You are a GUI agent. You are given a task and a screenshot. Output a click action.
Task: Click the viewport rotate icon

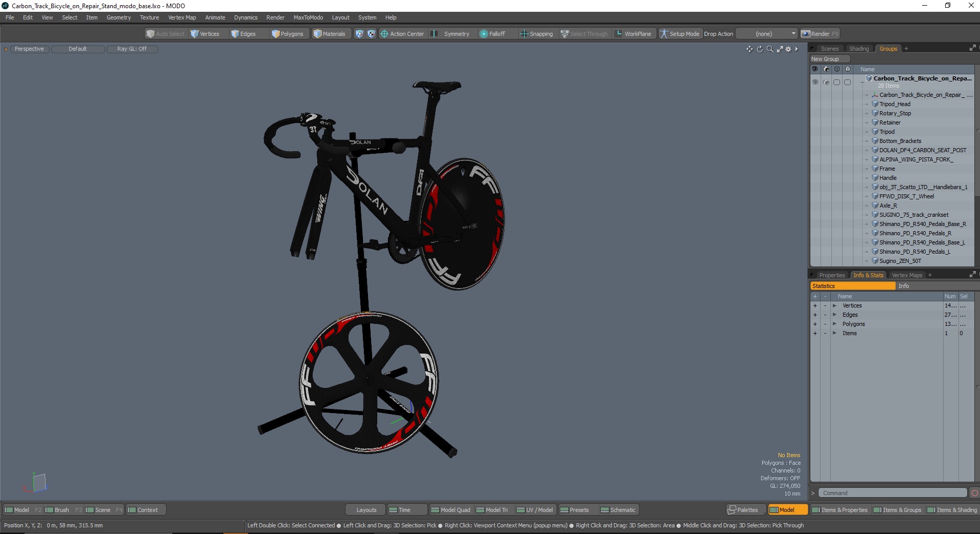[760, 49]
